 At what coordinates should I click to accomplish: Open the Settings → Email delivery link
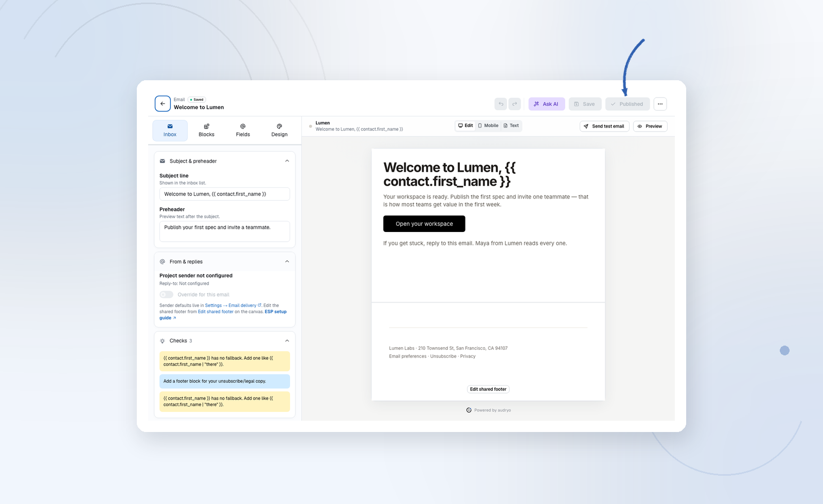[x=233, y=305]
